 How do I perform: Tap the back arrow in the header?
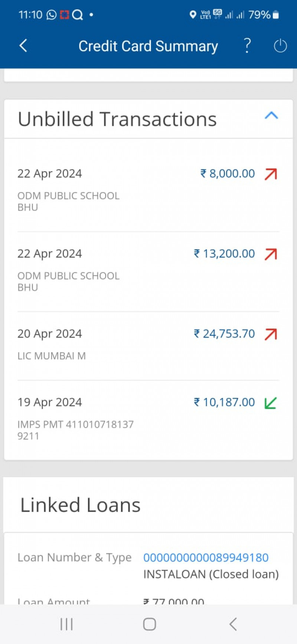pyautogui.click(x=23, y=46)
